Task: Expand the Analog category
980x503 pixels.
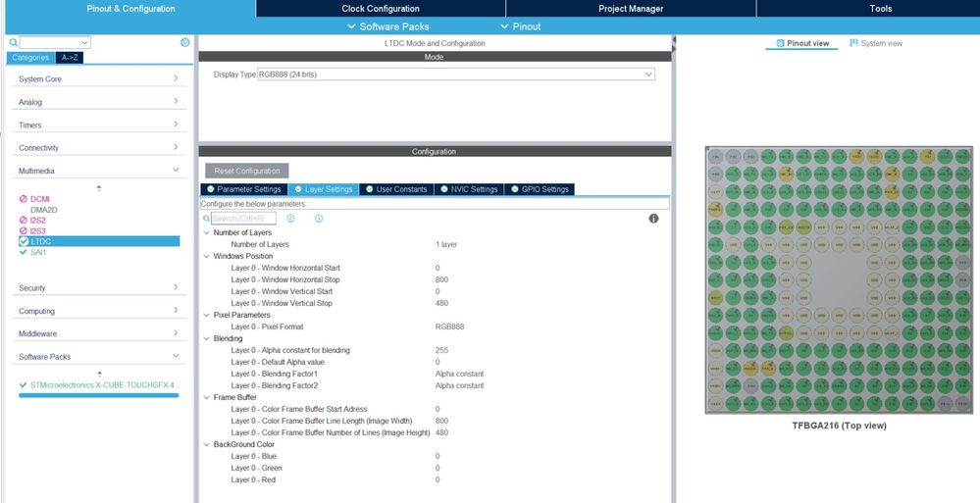Action: pyautogui.click(x=99, y=102)
